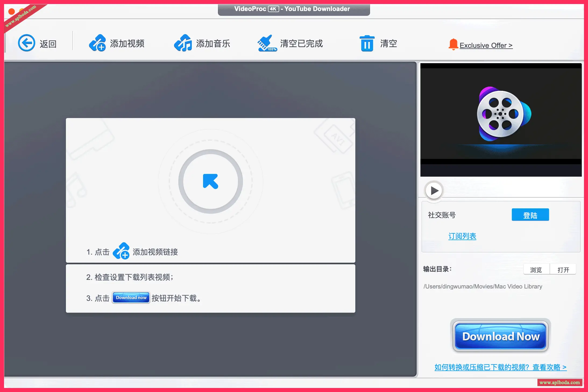Open the Exclusive Offer link
This screenshot has width=588, height=392.
[486, 45]
